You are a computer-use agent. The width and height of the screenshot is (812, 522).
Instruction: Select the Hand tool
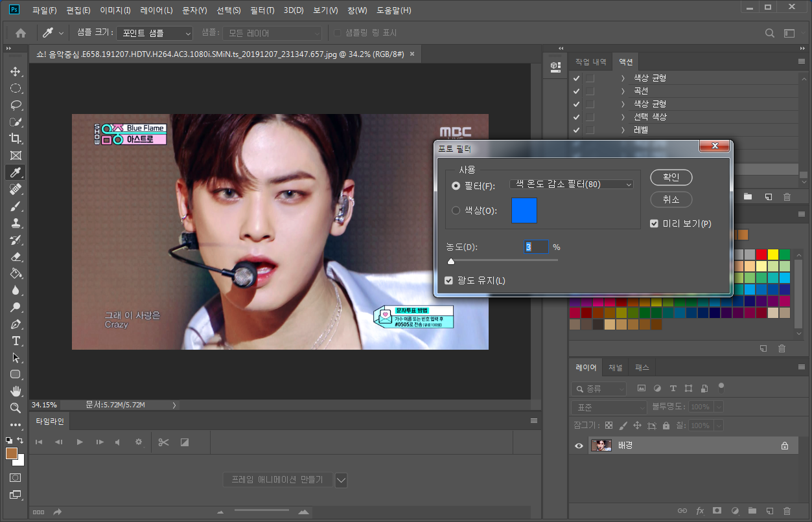[16, 391]
